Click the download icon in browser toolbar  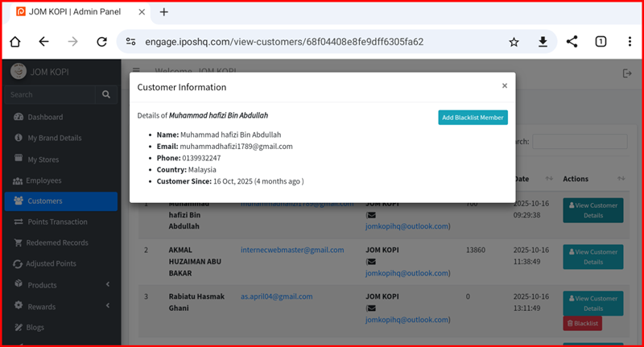click(x=543, y=42)
